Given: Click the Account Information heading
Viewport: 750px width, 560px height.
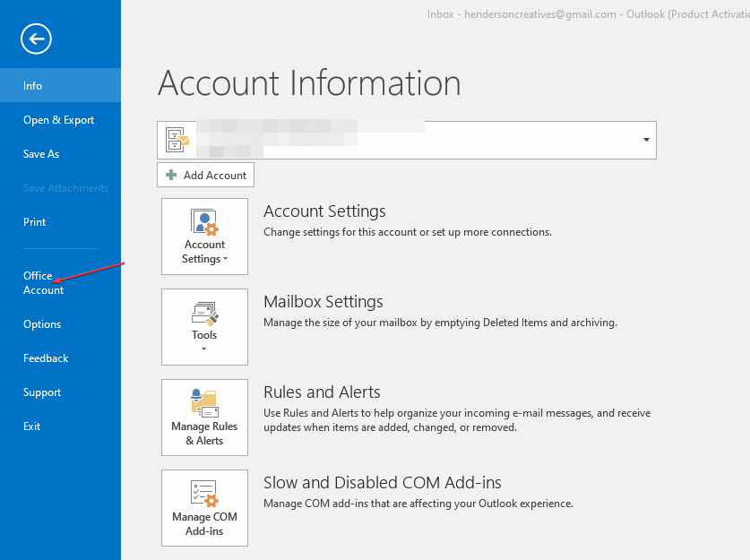Looking at the screenshot, I should (309, 82).
